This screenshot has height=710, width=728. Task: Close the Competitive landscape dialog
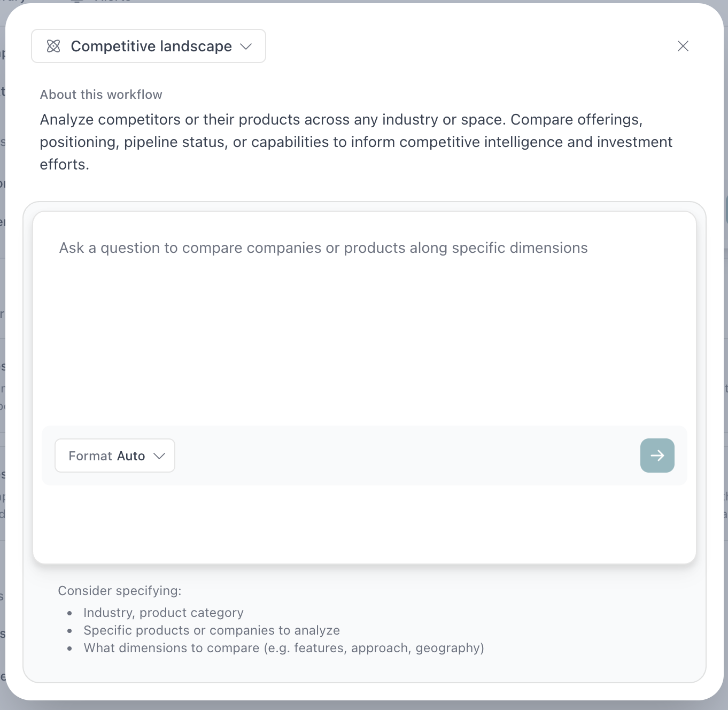point(683,47)
